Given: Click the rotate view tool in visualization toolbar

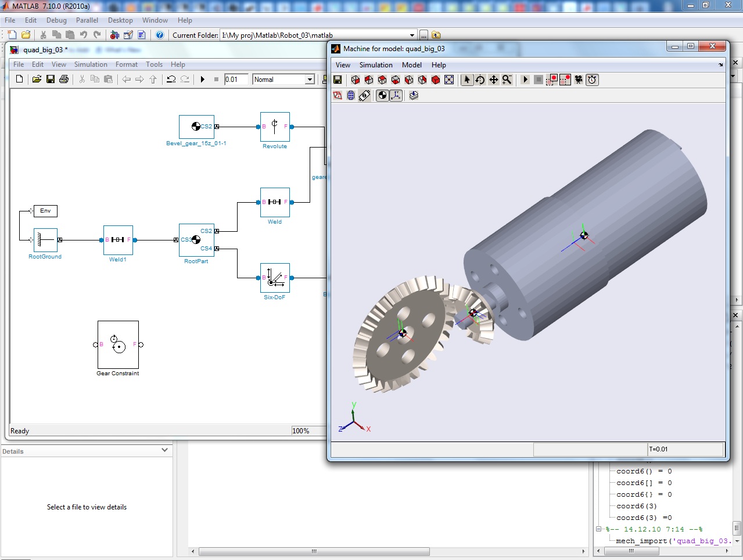Looking at the screenshot, I should point(480,80).
